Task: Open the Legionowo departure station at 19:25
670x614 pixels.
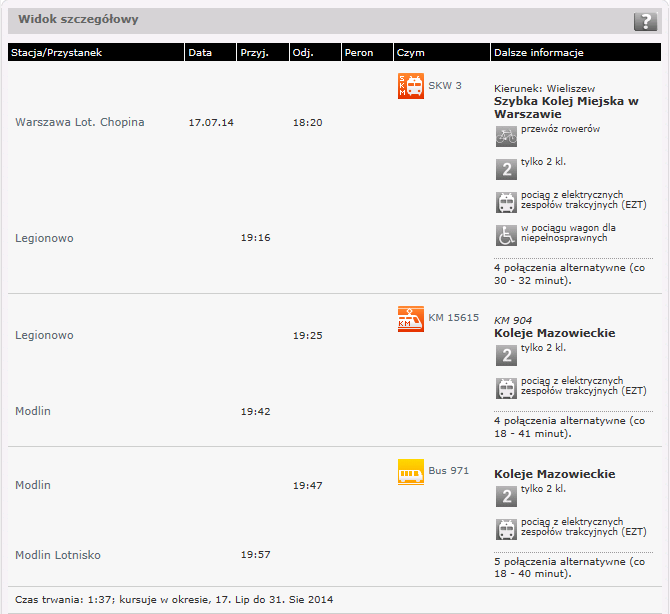Action: click(44, 335)
